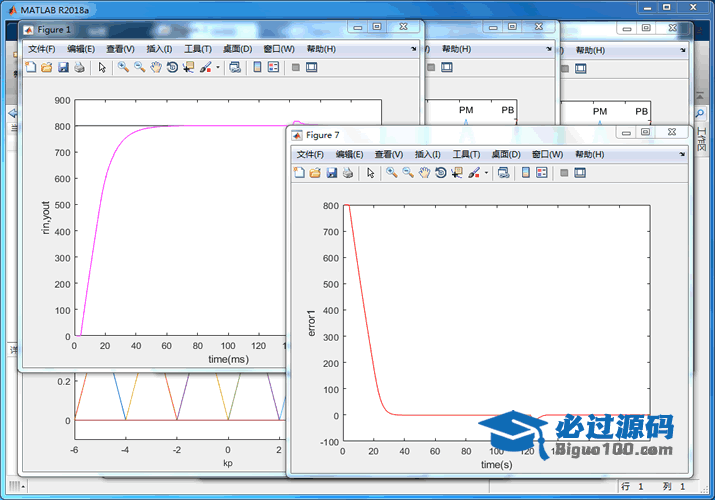Click Save icon in Figure 1 toolbar
The image size is (715, 500).
coord(63,67)
